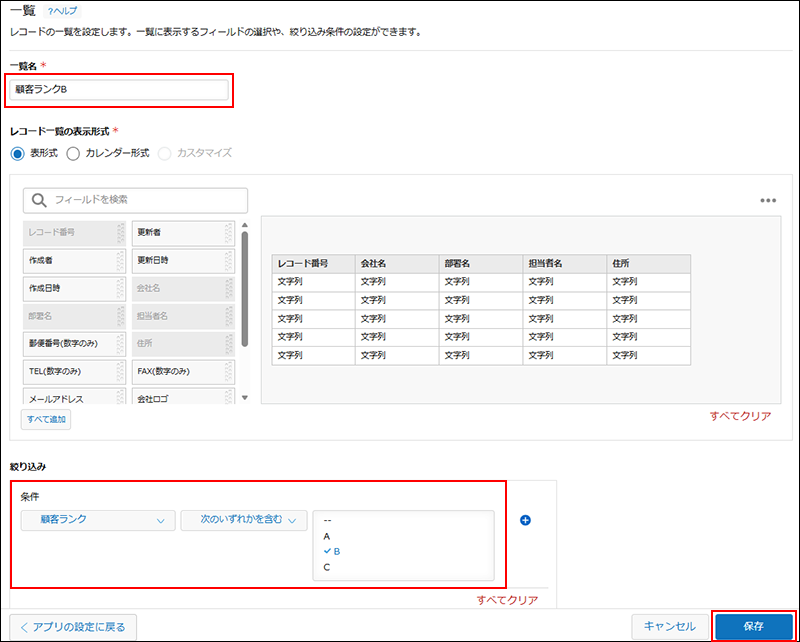Select the 住所 column header
The height and width of the screenshot is (642, 800).
pos(648,264)
